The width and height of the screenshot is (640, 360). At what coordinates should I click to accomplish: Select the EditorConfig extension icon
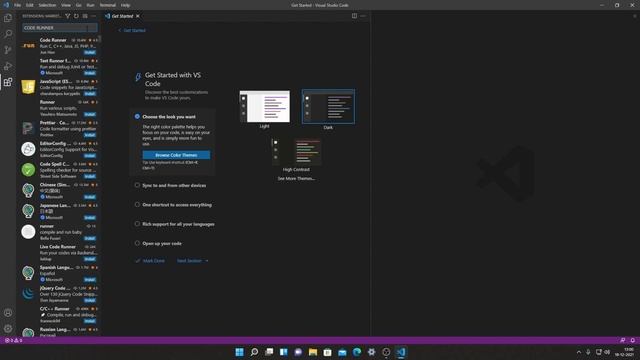coord(28,149)
